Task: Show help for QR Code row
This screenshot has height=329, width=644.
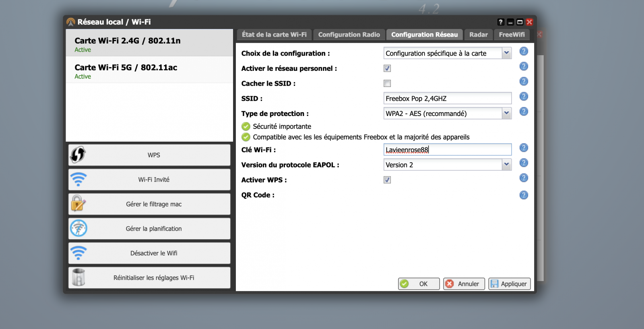Action: point(524,195)
